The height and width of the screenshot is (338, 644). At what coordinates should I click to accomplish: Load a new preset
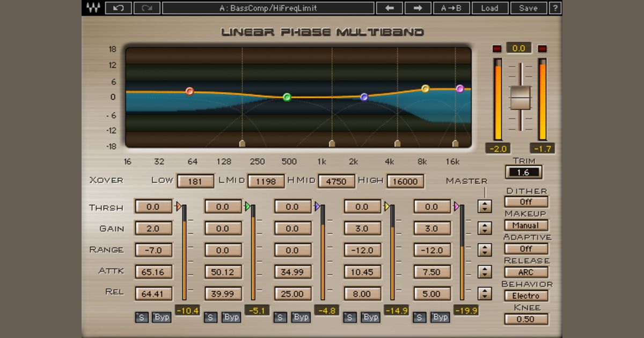490,8
